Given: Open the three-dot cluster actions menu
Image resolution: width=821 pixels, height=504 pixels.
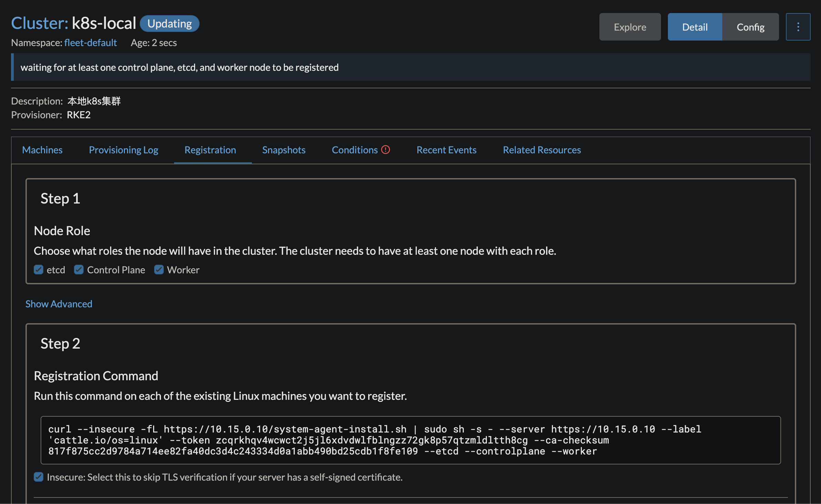Looking at the screenshot, I should click(x=798, y=27).
